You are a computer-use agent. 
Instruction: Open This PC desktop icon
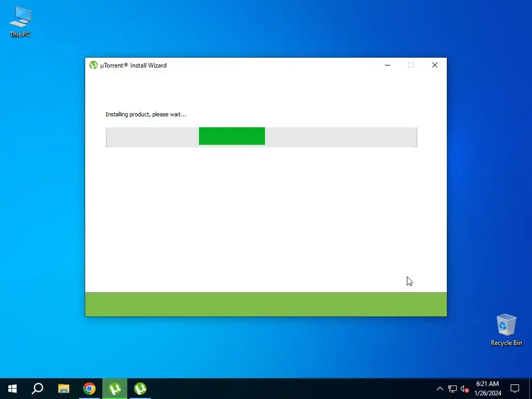point(20,22)
